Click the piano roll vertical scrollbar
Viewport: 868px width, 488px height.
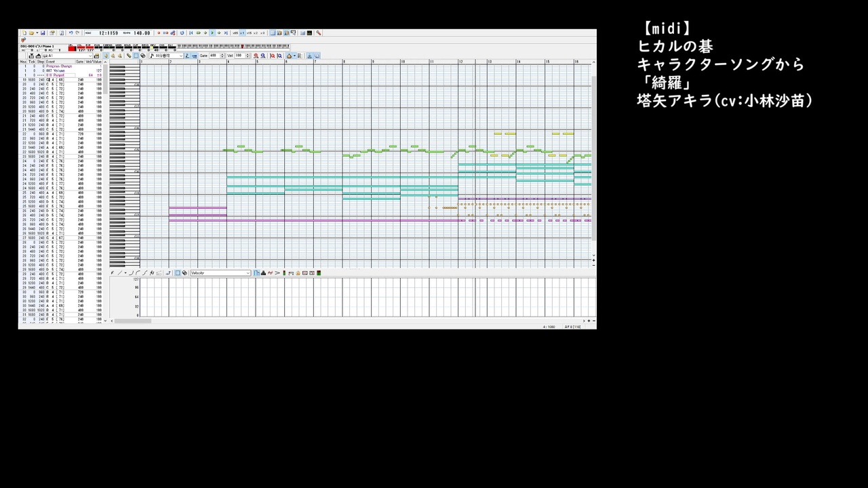[594, 159]
